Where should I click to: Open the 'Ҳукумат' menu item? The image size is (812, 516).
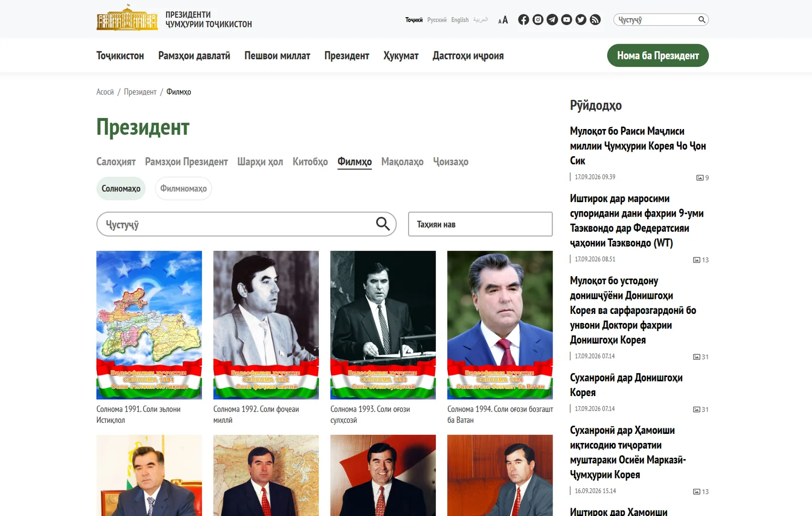(x=401, y=56)
